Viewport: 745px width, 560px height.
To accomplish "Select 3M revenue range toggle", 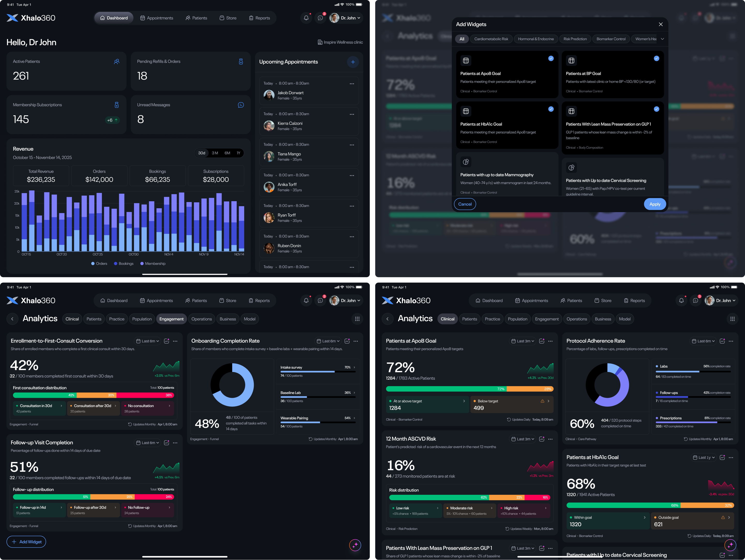I will (215, 153).
